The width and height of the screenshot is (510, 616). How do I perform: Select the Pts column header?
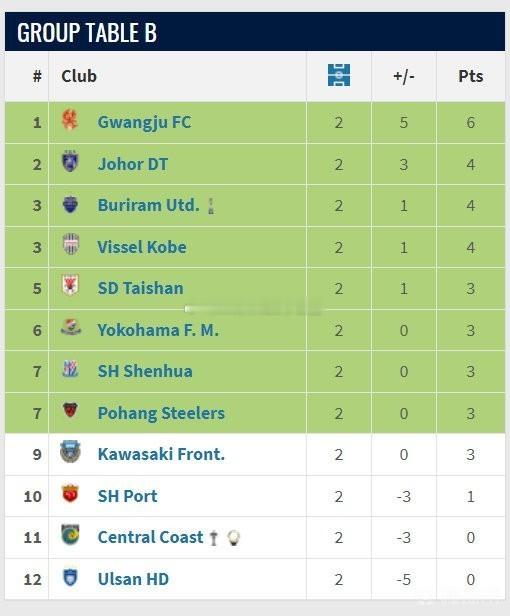(471, 76)
